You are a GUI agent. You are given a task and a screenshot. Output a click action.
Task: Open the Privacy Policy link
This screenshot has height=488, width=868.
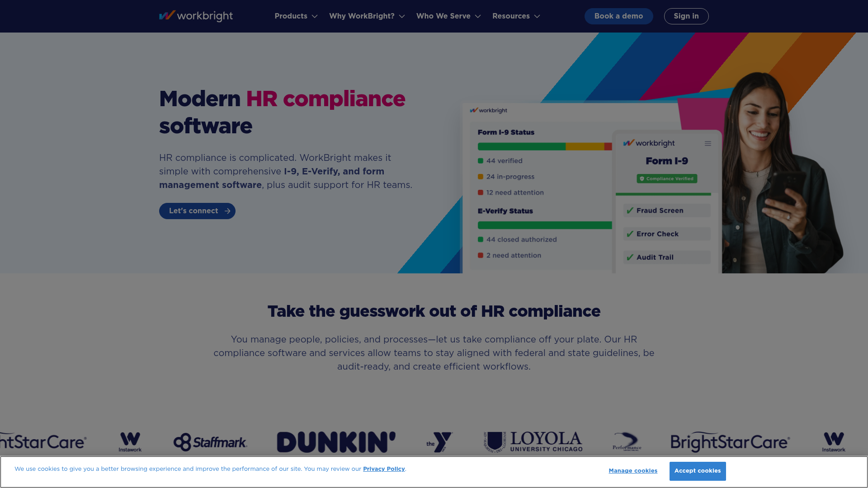[x=383, y=469]
